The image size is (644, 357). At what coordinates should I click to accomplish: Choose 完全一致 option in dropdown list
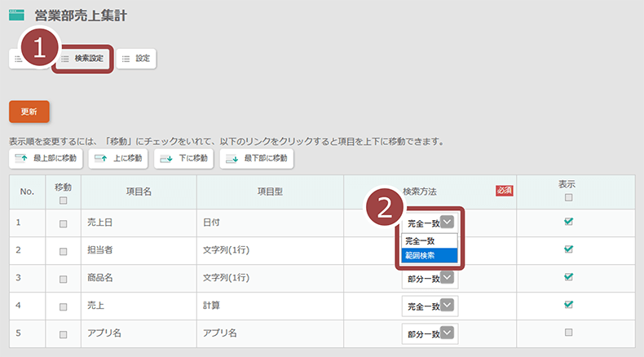(x=430, y=241)
